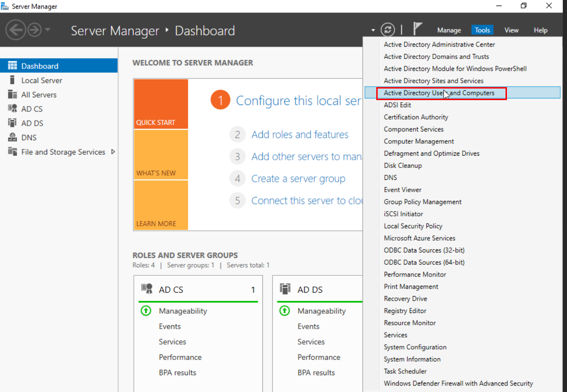Click the DNS icon in sidebar

tap(12, 137)
